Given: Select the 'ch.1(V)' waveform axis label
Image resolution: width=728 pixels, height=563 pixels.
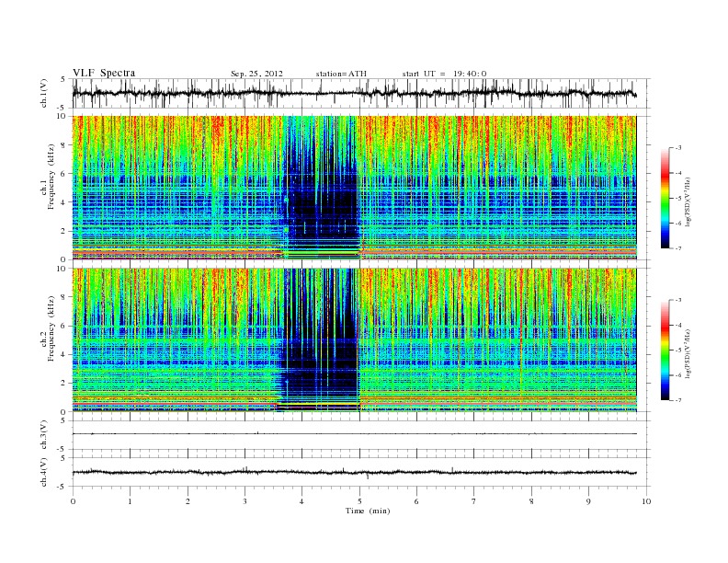Looking at the screenshot, I should (44, 93).
